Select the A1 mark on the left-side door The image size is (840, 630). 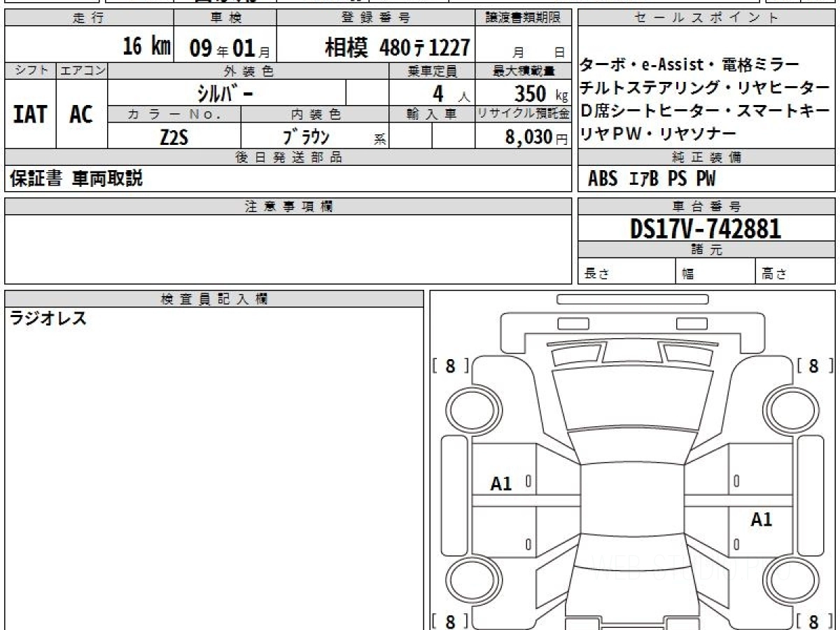(x=501, y=483)
